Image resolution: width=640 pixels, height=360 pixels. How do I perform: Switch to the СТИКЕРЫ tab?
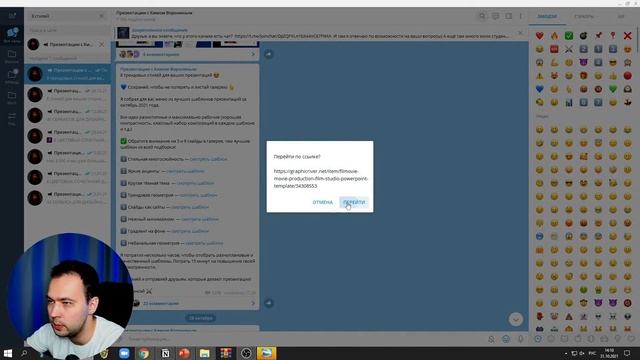pos(584,16)
